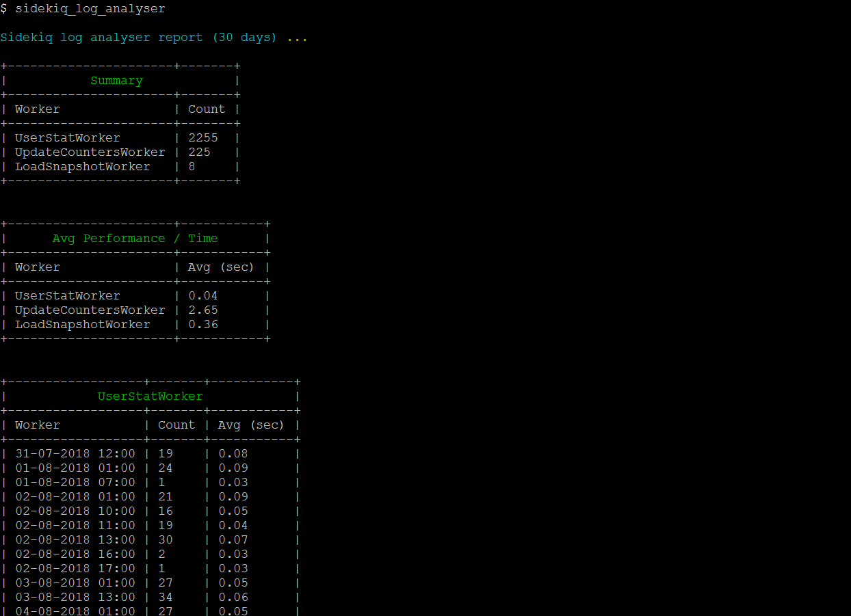Click the green UserStatWorker table title

(150, 397)
